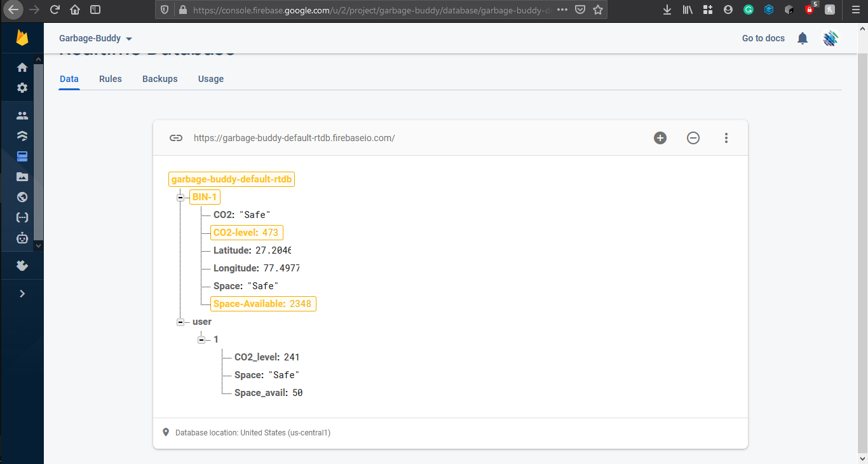Select the garbage-buddy-default-rtdb root node

pyautogui.click(x=231, y=179)
